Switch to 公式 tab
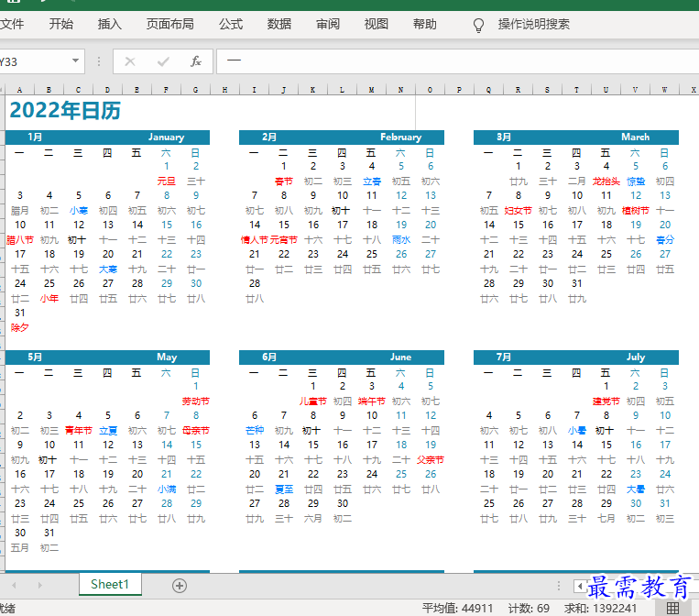The height and width of the screenshot is (616, 699). point(231,24)
